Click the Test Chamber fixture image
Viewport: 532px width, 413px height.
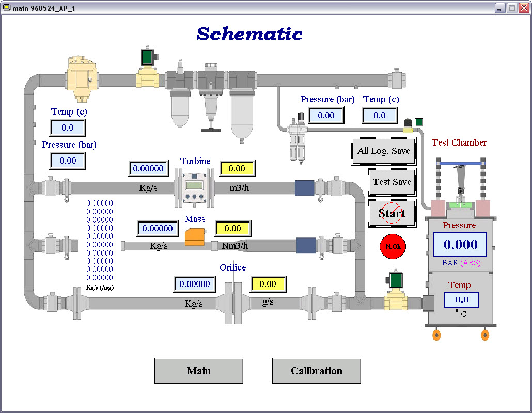(460, 186)
